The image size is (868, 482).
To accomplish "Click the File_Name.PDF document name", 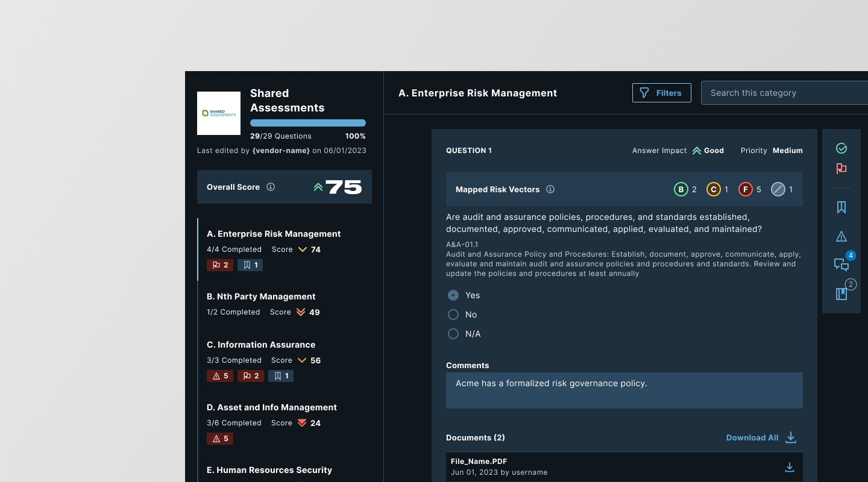I will [479, 462].
